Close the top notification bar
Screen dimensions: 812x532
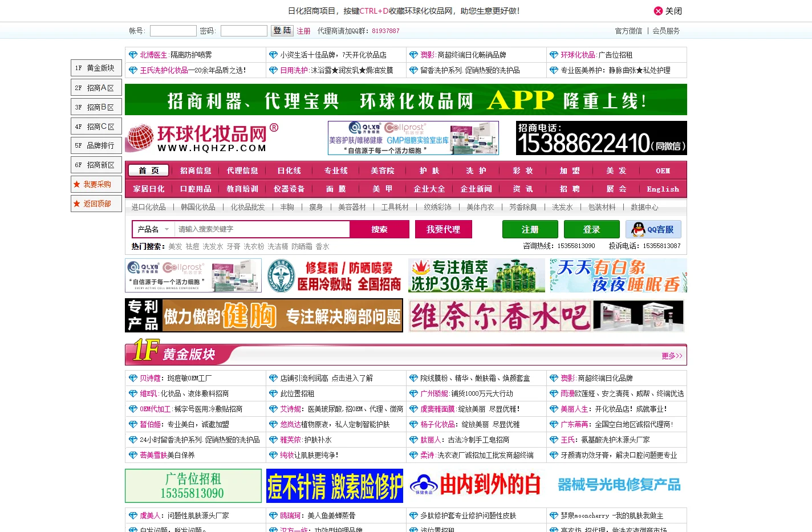click(x=667, y=11)
